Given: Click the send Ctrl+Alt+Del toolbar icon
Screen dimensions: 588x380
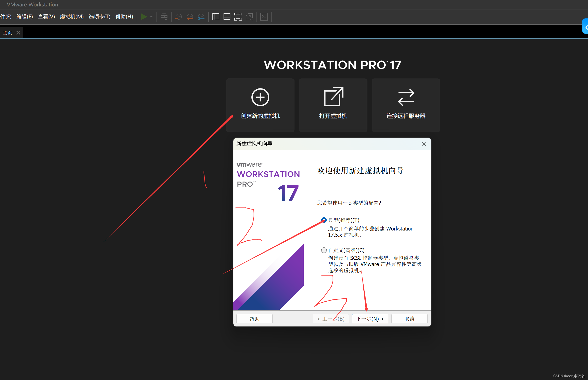Looking at the screenshot, I should point(164,17).
